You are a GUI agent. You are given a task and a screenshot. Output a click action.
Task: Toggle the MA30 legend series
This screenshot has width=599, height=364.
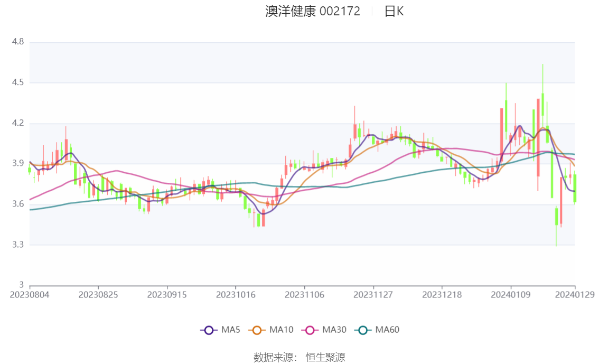click(x=324, y=330)
